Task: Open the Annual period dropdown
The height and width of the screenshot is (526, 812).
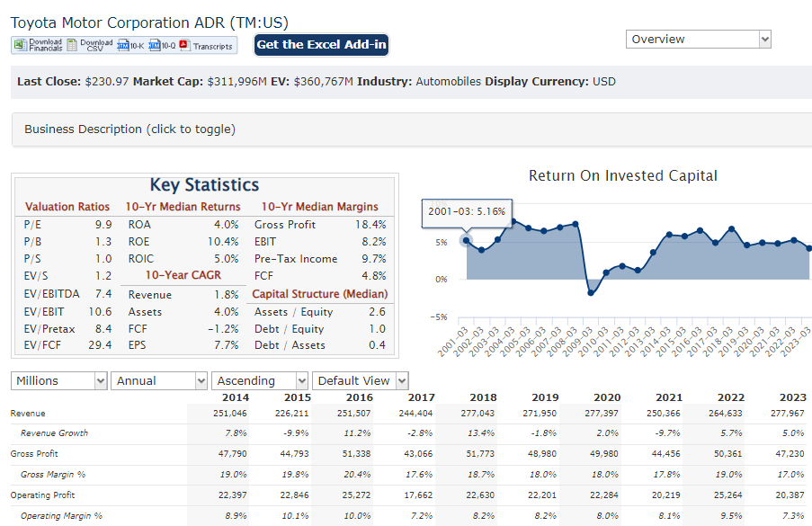Action: pyautogui.click(x=159, y=381)
